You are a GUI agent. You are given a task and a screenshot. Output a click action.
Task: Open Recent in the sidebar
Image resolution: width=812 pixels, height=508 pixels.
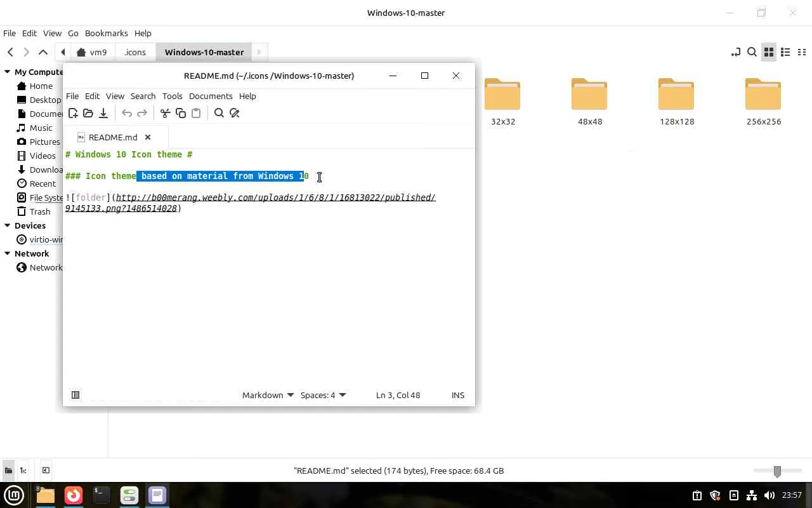(43, 184)
